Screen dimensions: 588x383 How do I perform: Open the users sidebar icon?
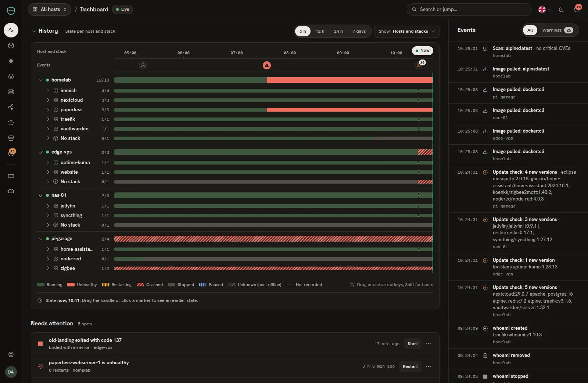[x=11, y=191]
